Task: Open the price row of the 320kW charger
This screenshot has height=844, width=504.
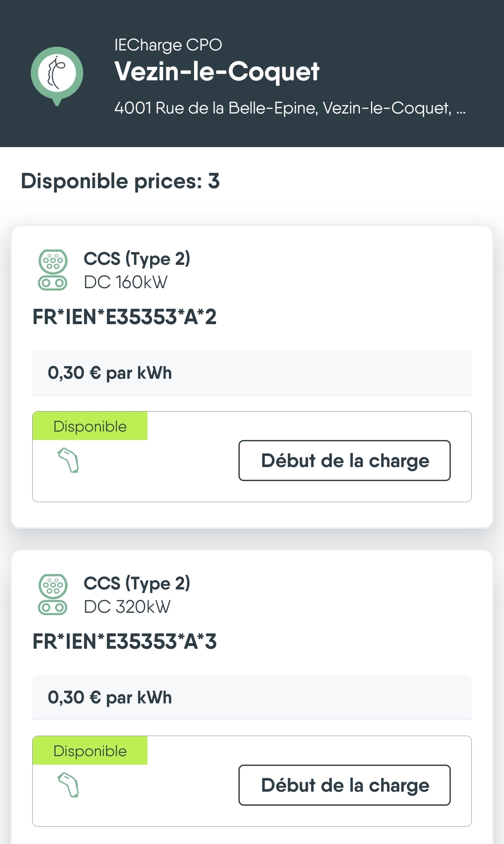Action: [252, 697]
